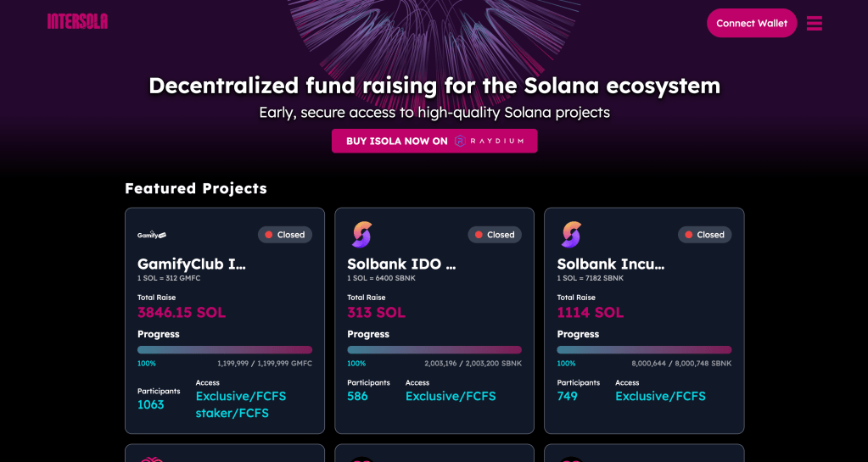Click Exclusive/FCFS access on Solbank IDO
Viewport: 868px width, 462px height.
click(451, 396)
